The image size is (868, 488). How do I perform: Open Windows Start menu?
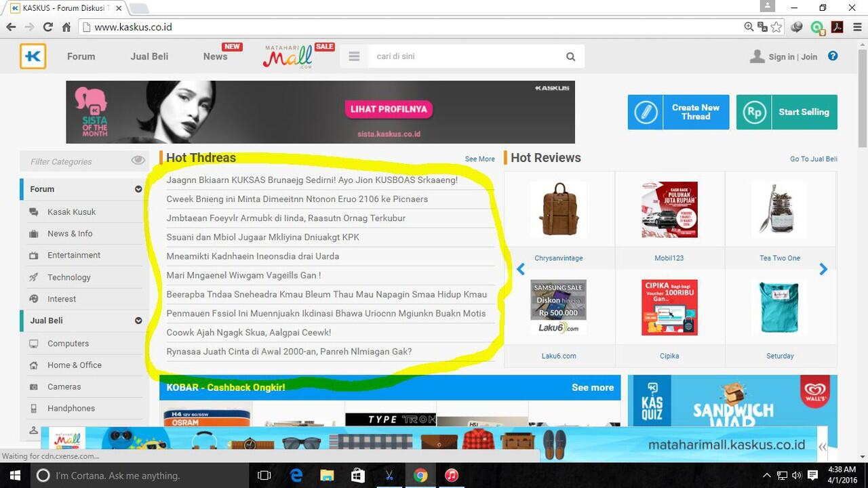click(14, 475)
